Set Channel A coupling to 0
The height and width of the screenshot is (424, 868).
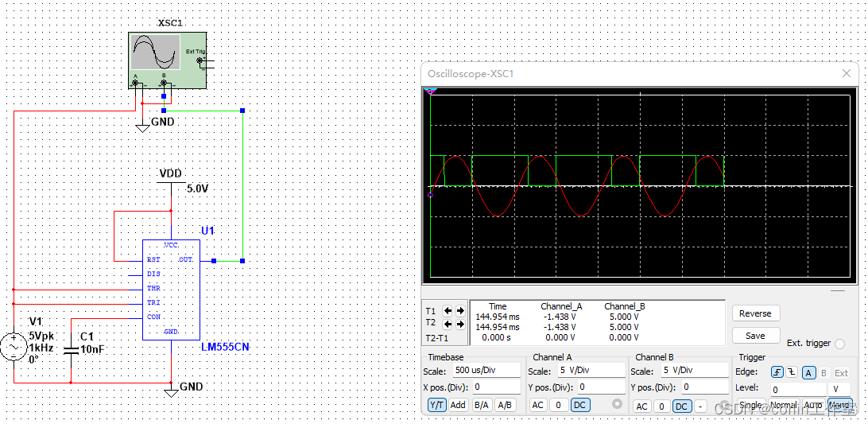point(559,405)
